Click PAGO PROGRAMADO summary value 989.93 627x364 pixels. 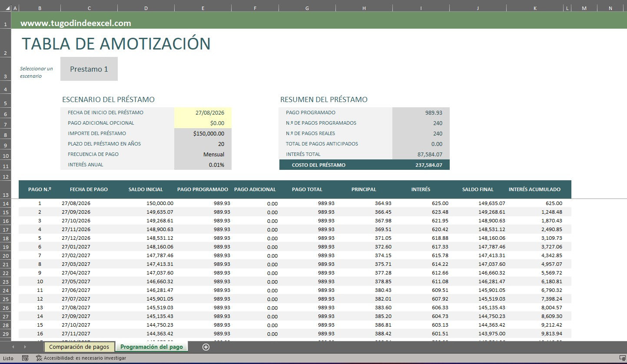click(421, 113)
